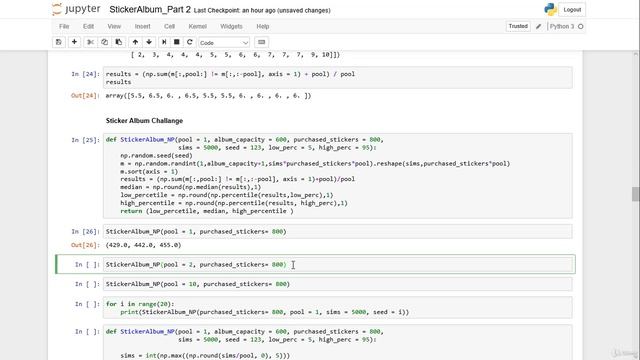
Task: Click the Logout button
Action: (572, 10)
